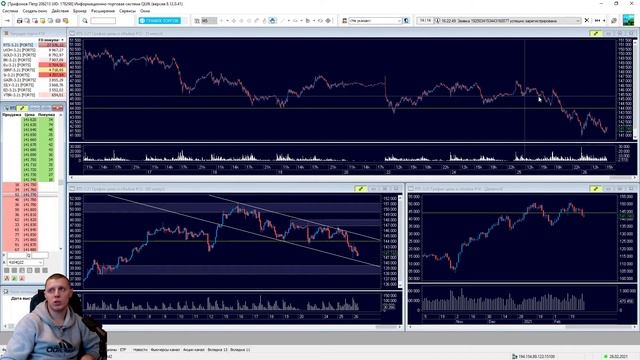Open the Окна menu
This screenshot has height=360, width=640.
(x=145, y=11)
